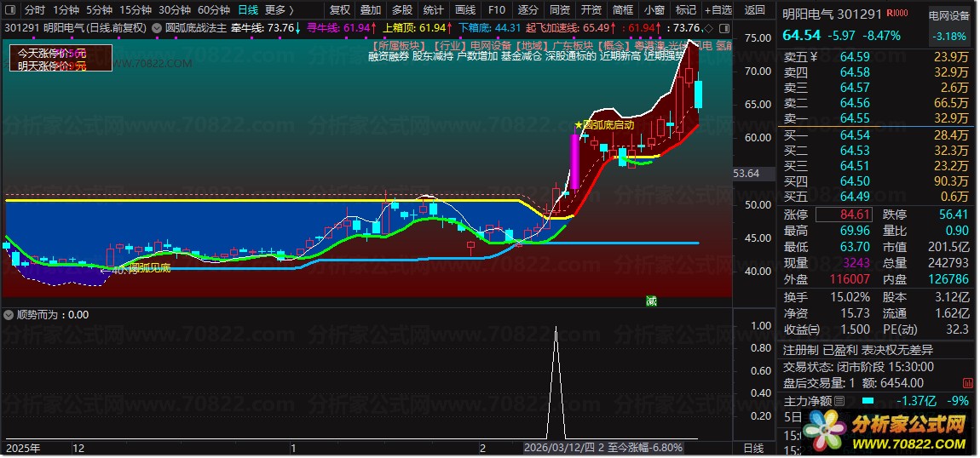The width and height of the screenshot is (980, 458).
Task: Click the 卖一 price 64.55
Action: pos(855,118)
